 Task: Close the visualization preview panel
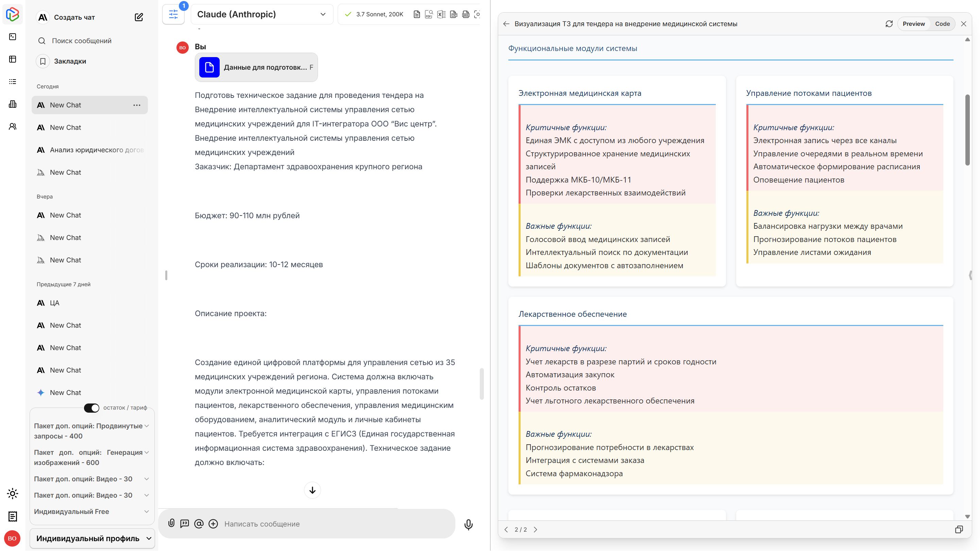click(x=963, y=24)
